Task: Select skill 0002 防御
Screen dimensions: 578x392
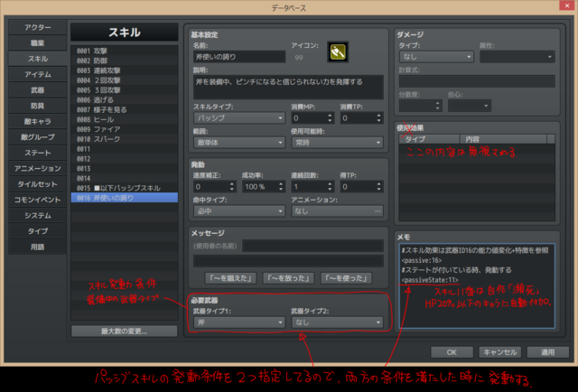Action: click(125, 61)
